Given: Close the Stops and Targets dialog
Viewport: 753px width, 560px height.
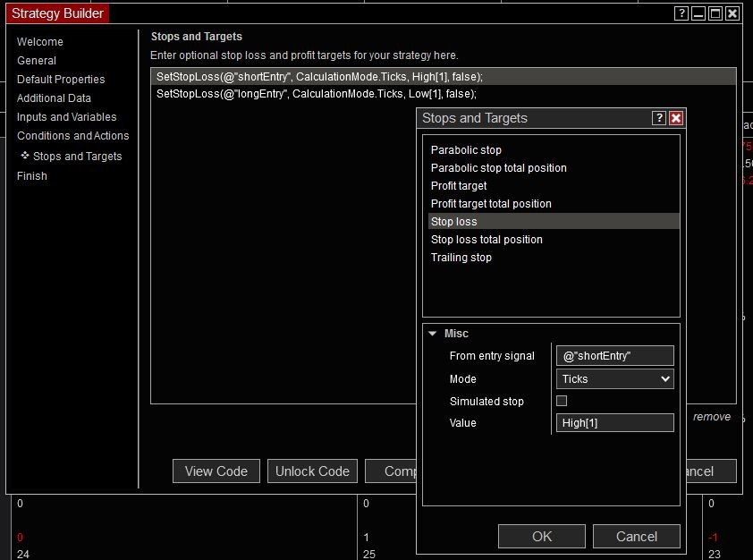Looking at the screenshot, I should tap(676, 118).
